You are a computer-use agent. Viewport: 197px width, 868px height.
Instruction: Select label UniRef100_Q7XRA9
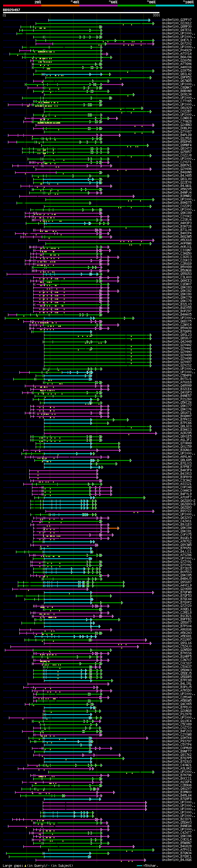pyautogui.click(x=176, y=443)
